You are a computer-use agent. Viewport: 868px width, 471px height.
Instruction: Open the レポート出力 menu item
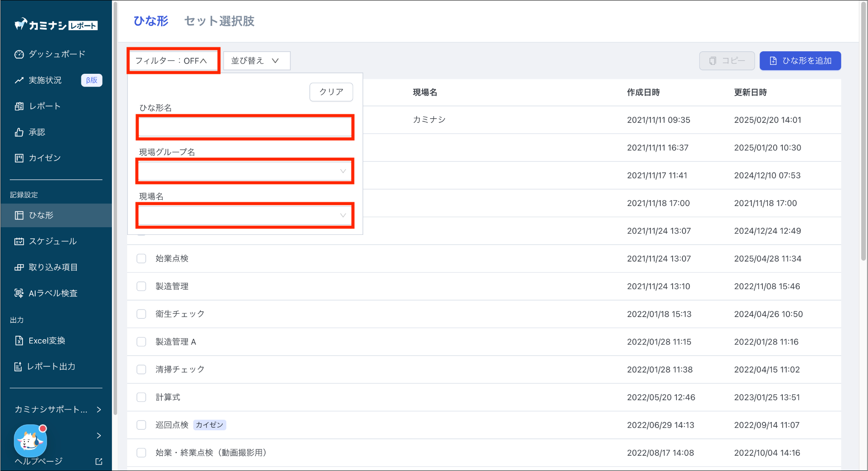click(x=51, y=366)
